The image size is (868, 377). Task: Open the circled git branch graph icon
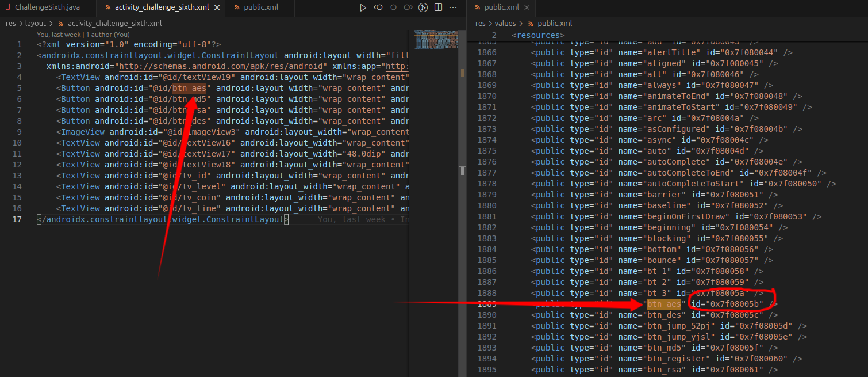tap(423, 7)
